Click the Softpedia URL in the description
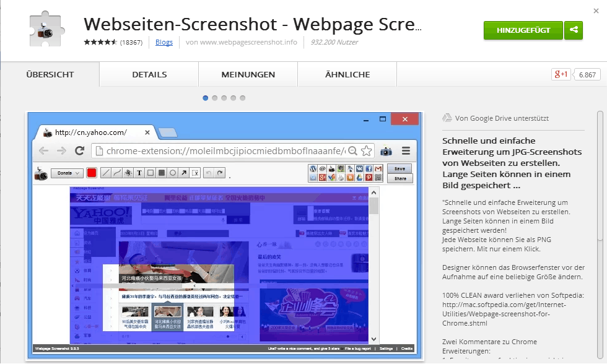The height and width of the screenshot is (364, 607). (504, 314)
